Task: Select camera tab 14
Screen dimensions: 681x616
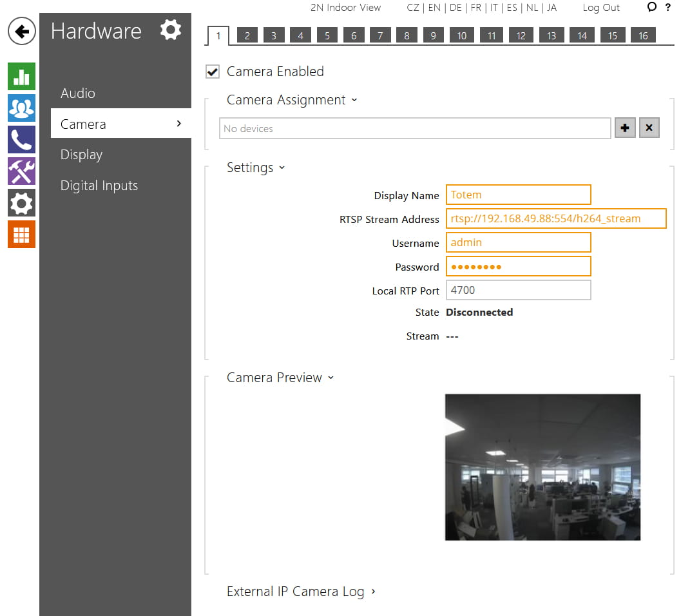Action: tap(582, 35)
